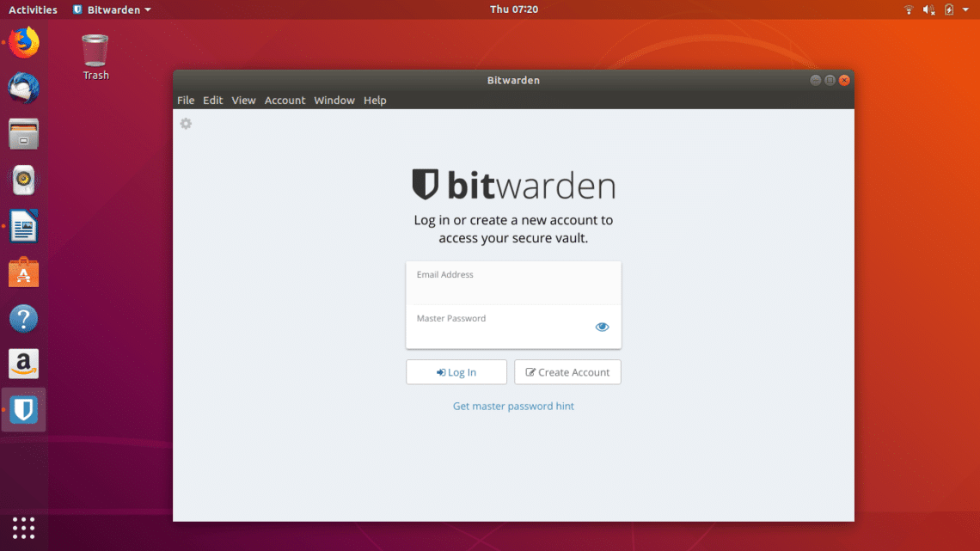
Task: Focus the Email Address input field
Action: [x=513, y=291]
